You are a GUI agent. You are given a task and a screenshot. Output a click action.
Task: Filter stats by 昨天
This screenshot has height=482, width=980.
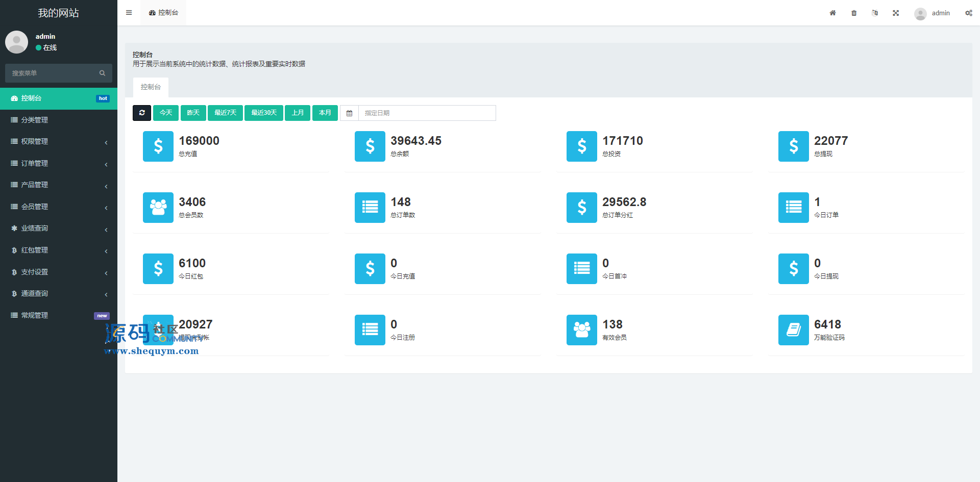(x=193, y=113)
